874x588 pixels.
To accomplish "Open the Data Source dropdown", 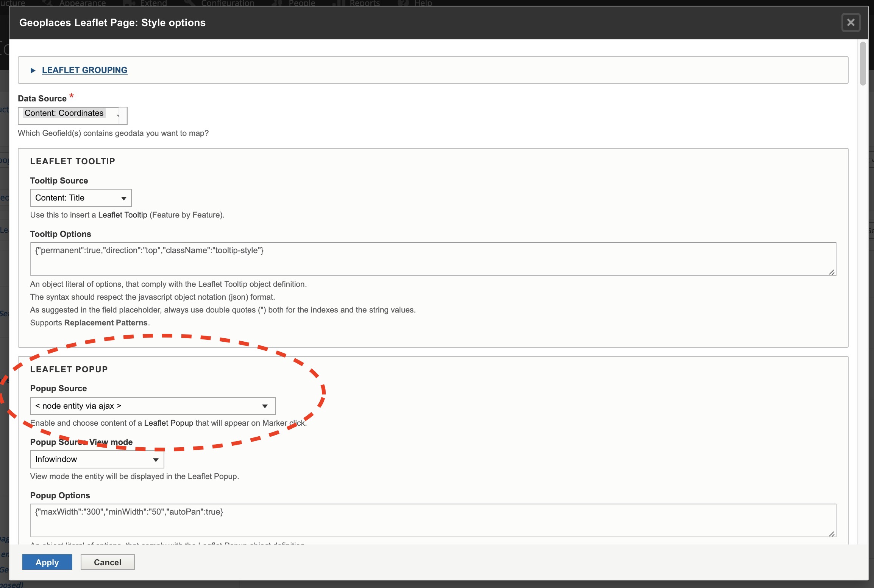I will pyautogui.click(x=72, y=115).
